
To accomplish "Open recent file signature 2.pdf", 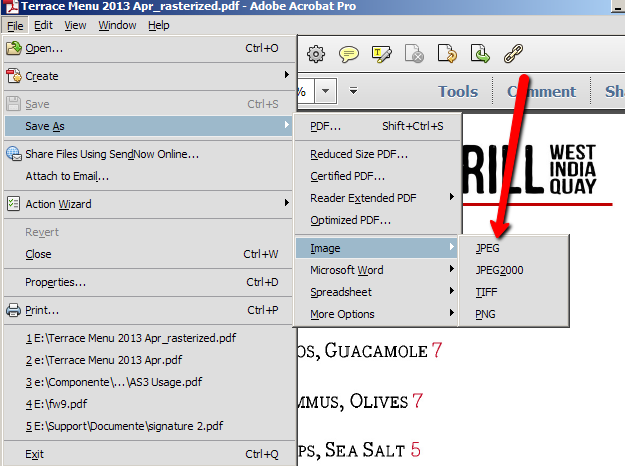I will pyautogui.click(x=148, y=426).
